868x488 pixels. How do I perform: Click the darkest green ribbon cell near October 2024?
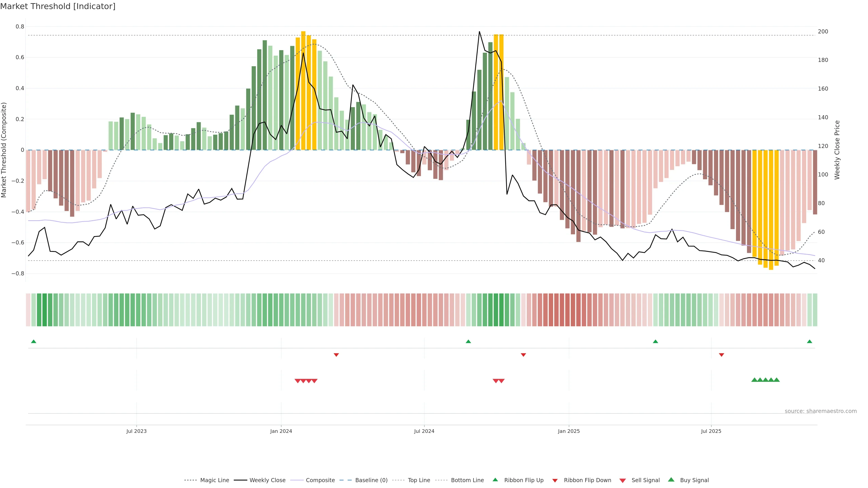(x=501, y=310)
